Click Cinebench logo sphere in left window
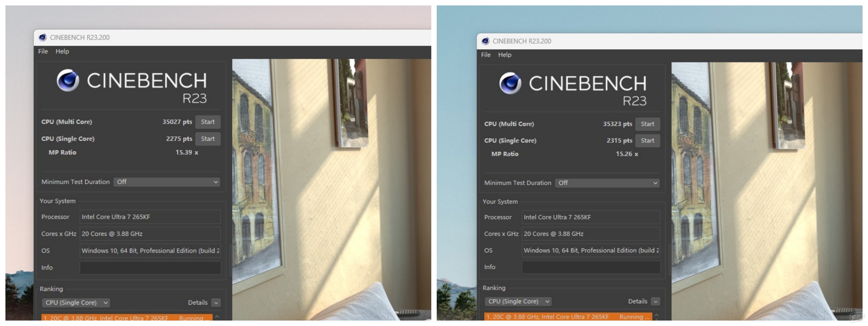The image size is (868, 326). (x=68, y=80)
